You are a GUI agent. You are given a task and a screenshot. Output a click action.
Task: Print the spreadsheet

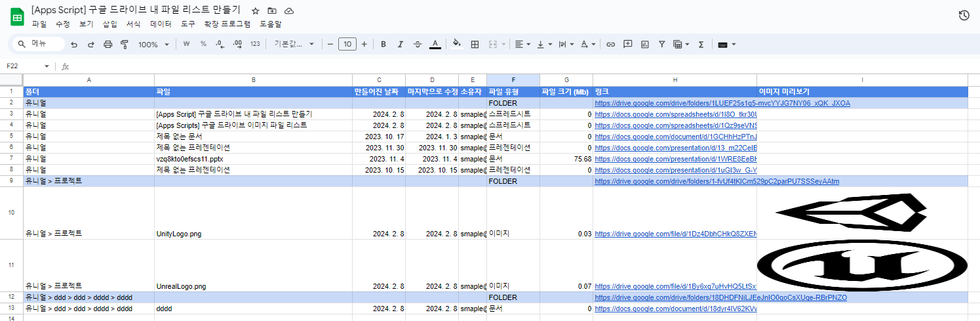[108, 44]
